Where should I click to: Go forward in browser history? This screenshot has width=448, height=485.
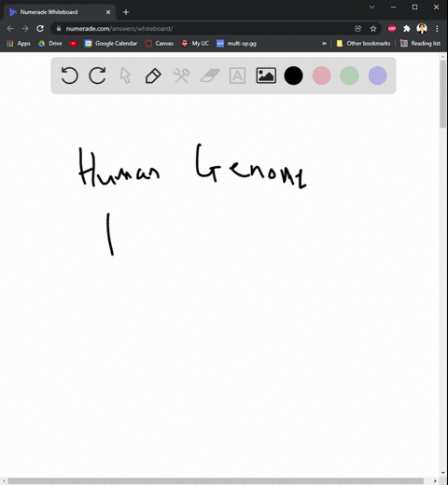point(25,29)
